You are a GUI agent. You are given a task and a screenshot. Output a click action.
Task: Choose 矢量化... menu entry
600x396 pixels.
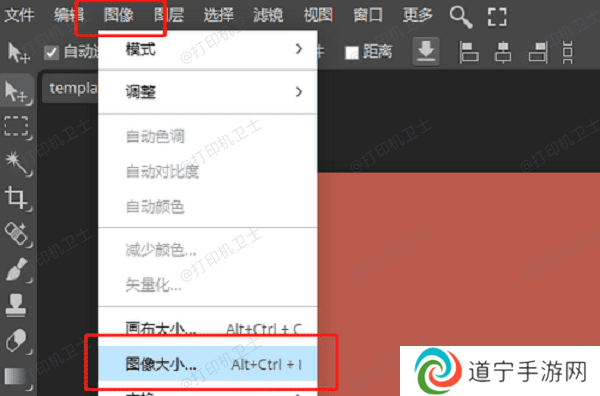click(x=208, y=285)
